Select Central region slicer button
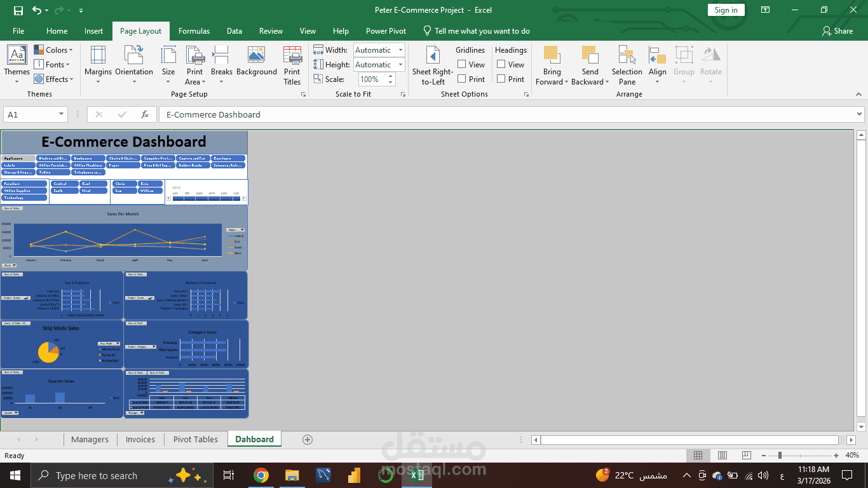The height and width of the screenshot is (488, 868). click(65, 184)
